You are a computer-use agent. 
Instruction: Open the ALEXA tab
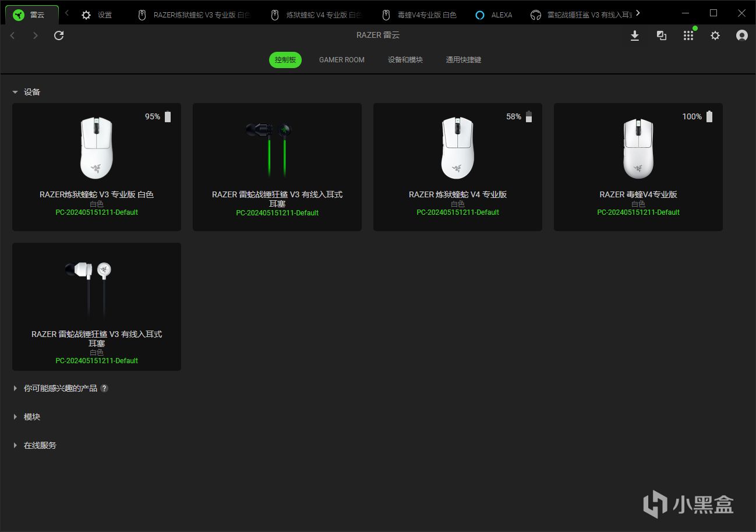[x=494, y=15]
